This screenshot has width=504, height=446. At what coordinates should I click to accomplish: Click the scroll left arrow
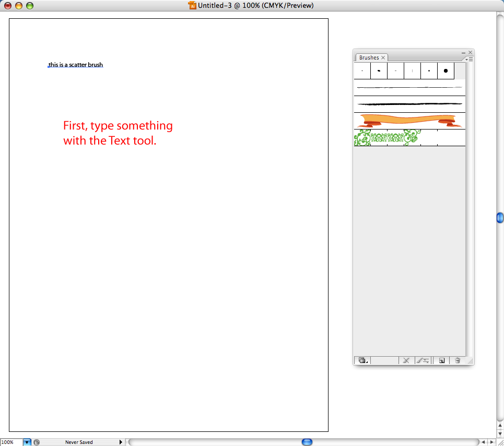point(483,442)
